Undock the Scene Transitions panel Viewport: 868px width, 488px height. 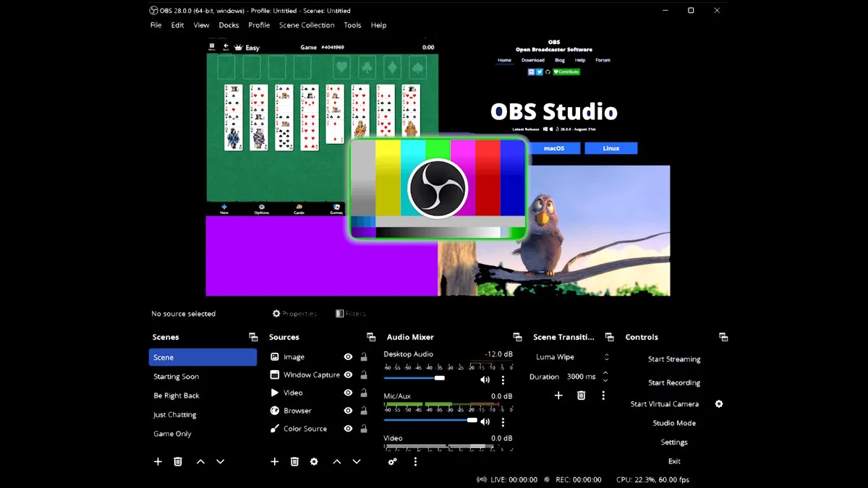(x=609, y=337)
